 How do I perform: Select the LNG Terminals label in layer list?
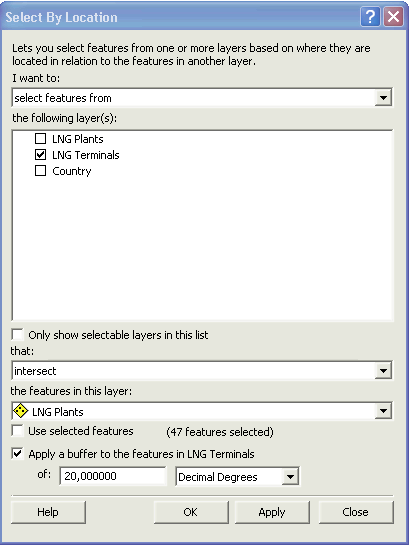(x=86, y=155)
